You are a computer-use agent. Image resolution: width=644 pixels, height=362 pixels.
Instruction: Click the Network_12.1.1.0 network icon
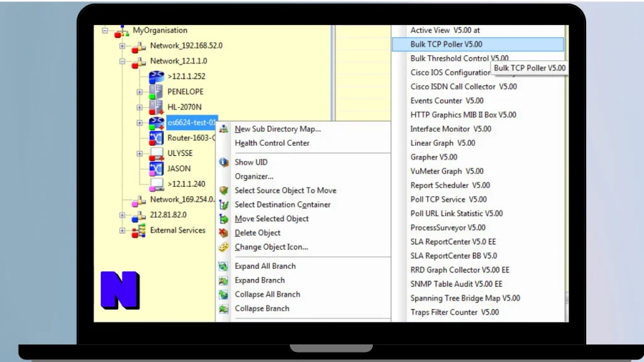click(x=139, y=62)
